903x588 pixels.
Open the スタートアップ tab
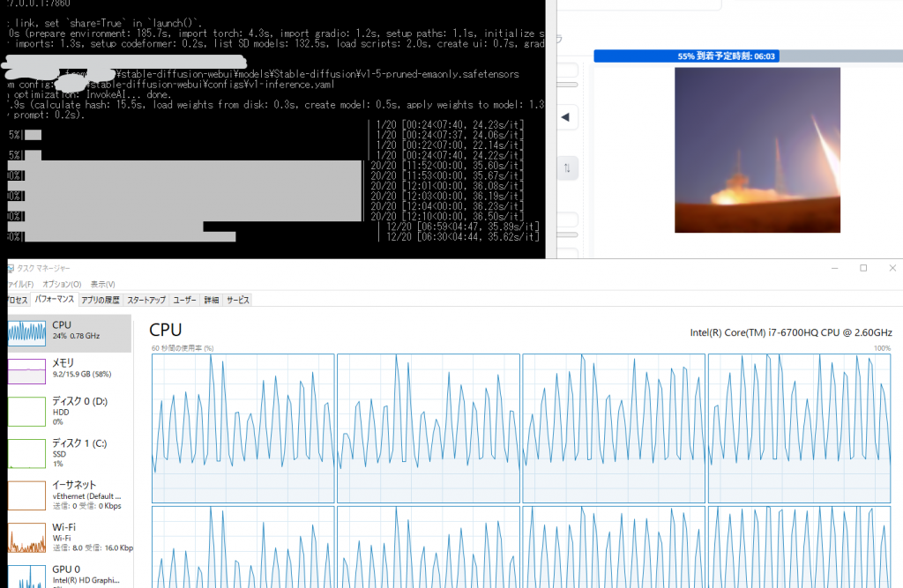click(148, 300)
